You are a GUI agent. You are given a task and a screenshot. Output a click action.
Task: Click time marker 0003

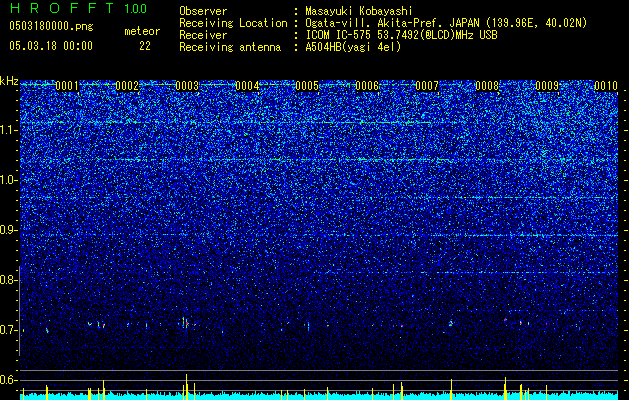[x=187, y=86]
